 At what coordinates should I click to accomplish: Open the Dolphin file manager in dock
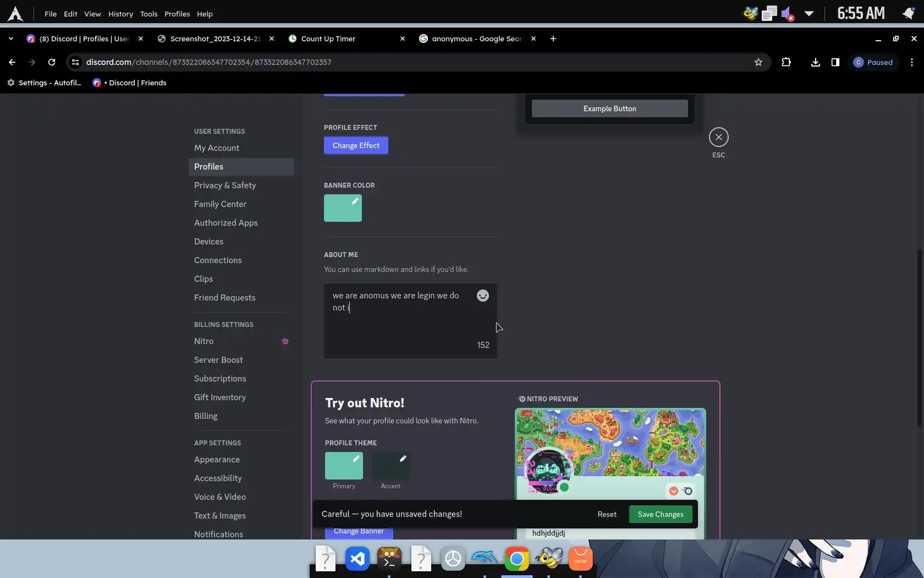(x=485, y=559)
